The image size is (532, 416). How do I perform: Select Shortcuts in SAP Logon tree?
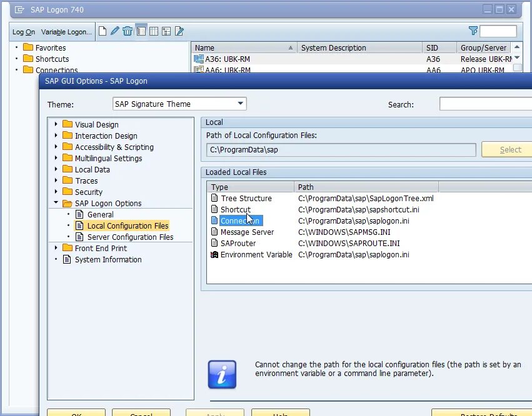[53, 59]
